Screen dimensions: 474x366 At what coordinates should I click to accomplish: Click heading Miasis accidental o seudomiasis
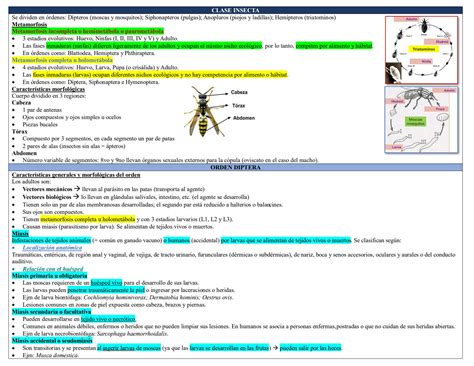52,340
